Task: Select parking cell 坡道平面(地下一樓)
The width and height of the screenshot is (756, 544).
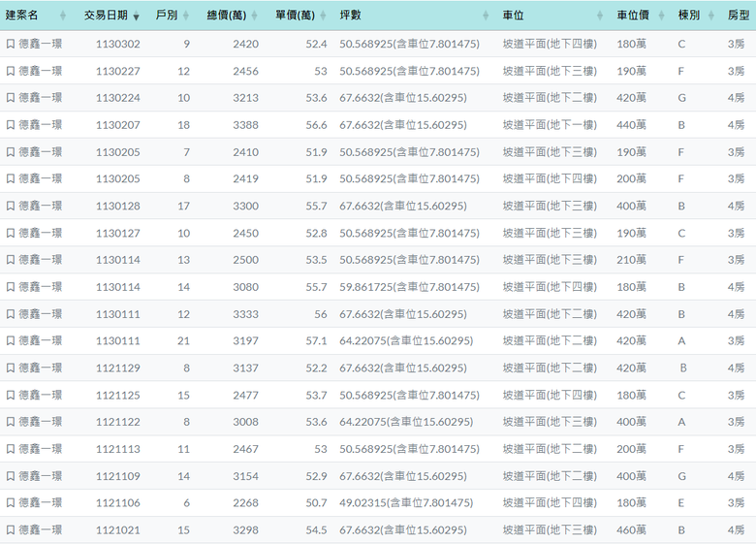Action: pyautogui.click(x=550, y=125)
